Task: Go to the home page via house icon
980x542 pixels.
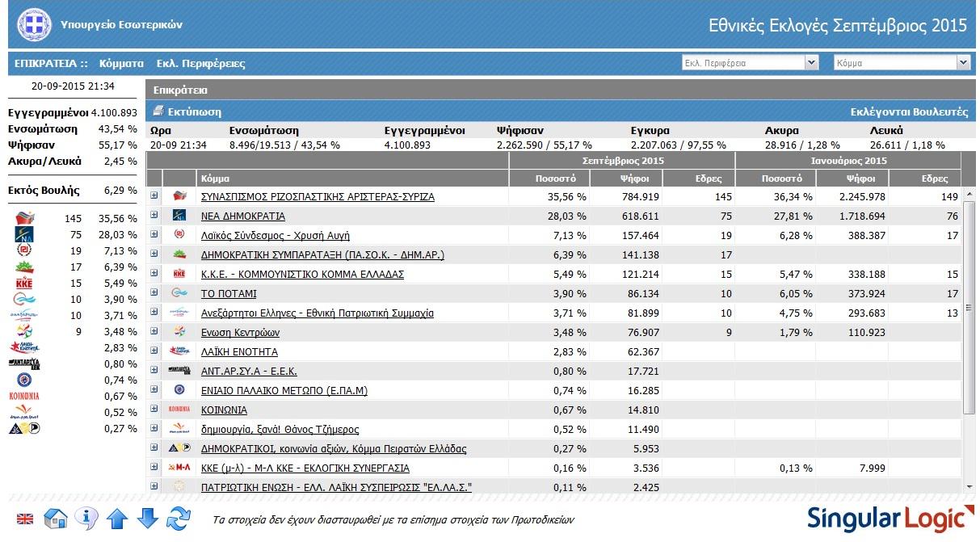Action: (55, 518)
